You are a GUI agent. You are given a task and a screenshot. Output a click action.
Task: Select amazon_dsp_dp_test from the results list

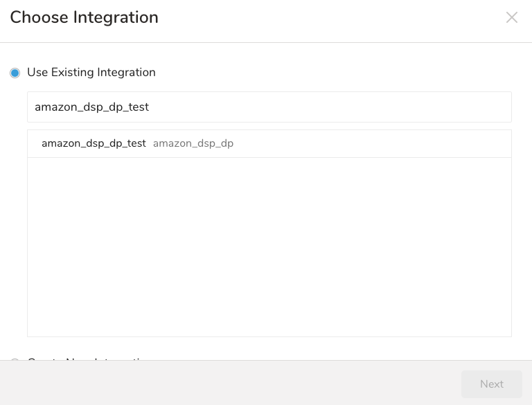pyautogui.click(x=94, y=143)
